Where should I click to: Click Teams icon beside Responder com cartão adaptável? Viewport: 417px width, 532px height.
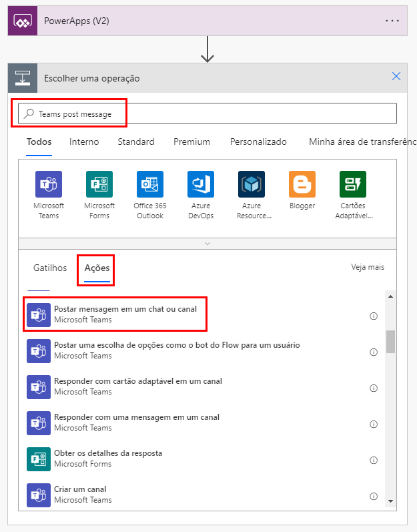(39, 386)
